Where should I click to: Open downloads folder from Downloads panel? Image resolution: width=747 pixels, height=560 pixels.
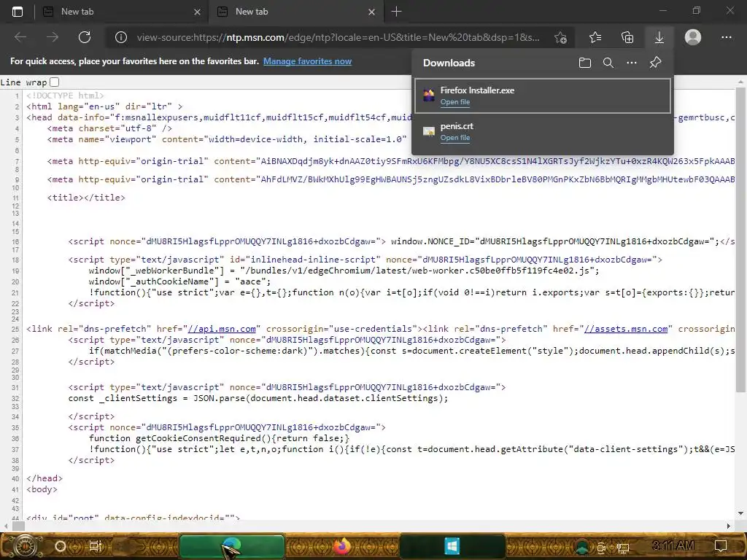click(x=585, y=63)
